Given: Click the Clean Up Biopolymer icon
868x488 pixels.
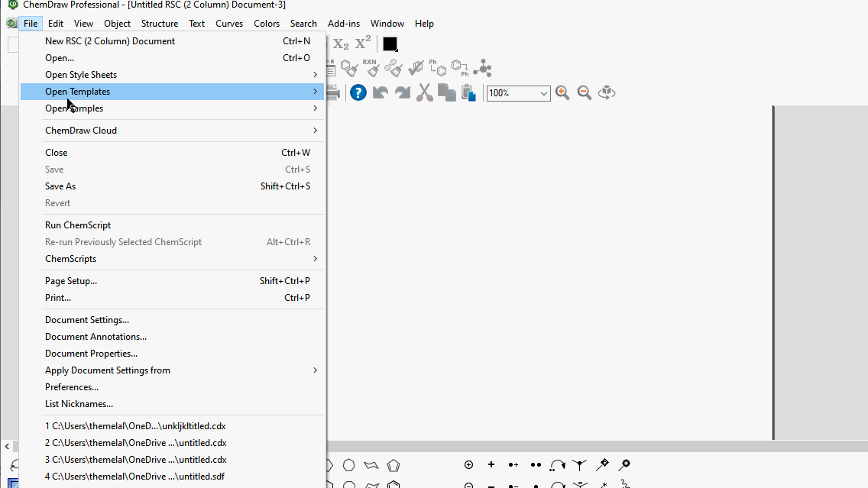Looking at the screenshot, I should point(394,68).
